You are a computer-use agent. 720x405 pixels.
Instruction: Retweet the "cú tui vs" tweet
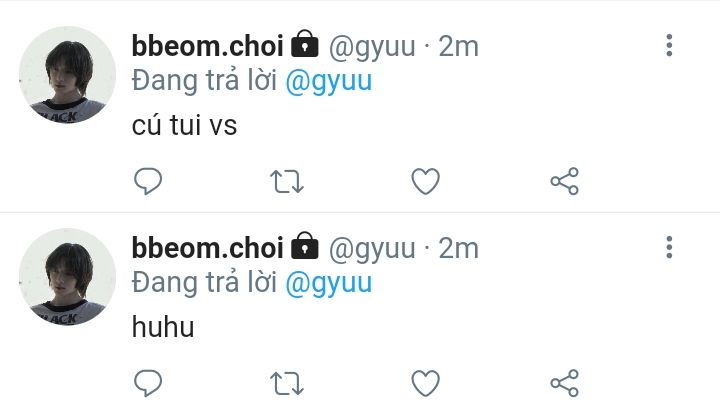287,181
